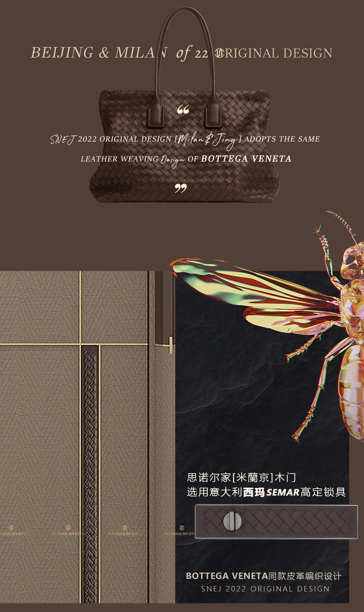
Task: Click the SNEJ logo in the 'ORIGINAL' letter O
Action: 219,53
